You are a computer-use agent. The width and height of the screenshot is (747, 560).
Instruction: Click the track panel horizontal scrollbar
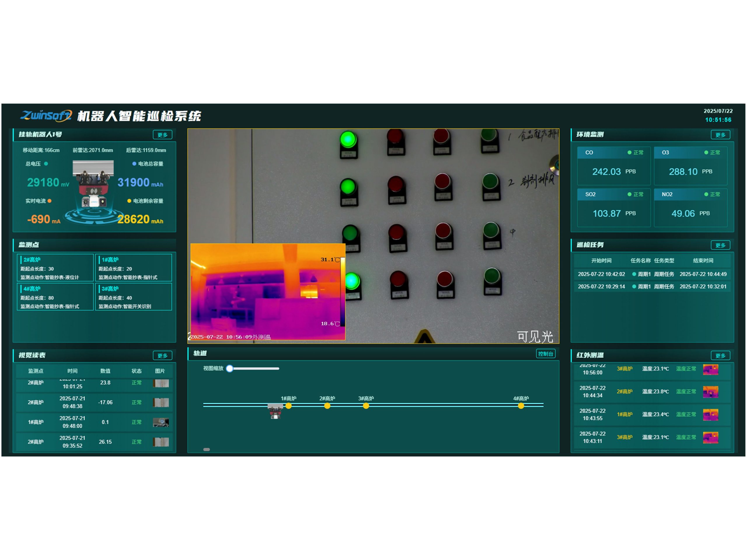click(x=206, y=450)
